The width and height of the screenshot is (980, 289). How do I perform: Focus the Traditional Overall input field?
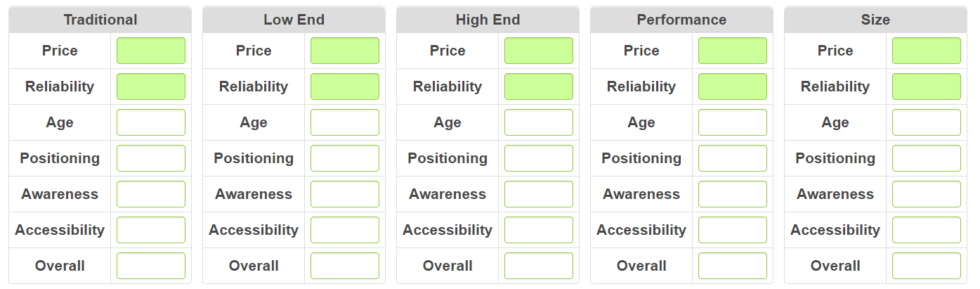pyautogui.click(x=151, y=266)
